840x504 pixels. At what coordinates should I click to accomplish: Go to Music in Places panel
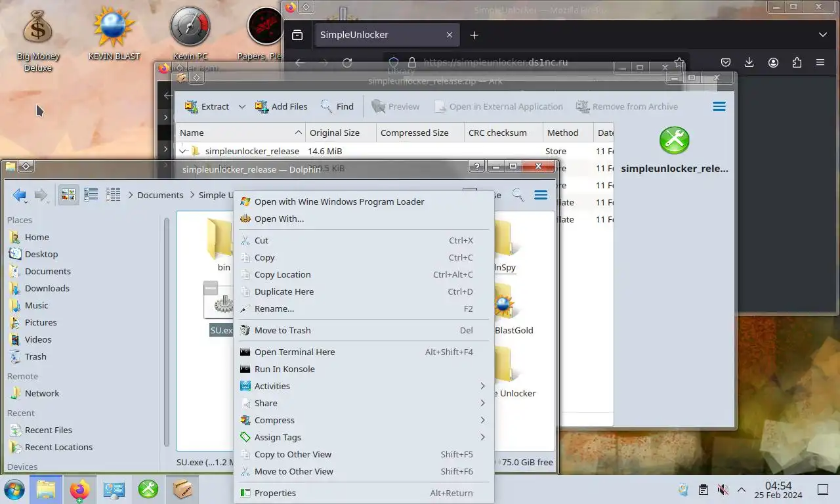(82, 305)
